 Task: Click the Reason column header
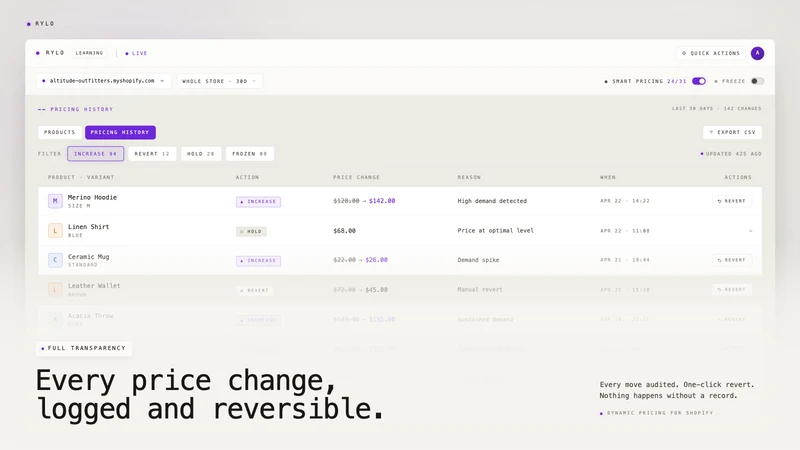469,177
